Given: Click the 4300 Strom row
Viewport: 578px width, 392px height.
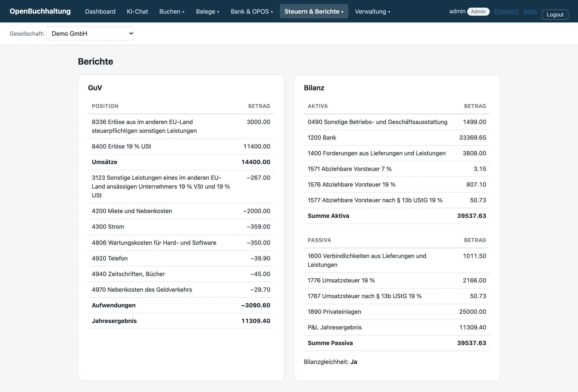Looking at the screenshot, I should [181, 227].
